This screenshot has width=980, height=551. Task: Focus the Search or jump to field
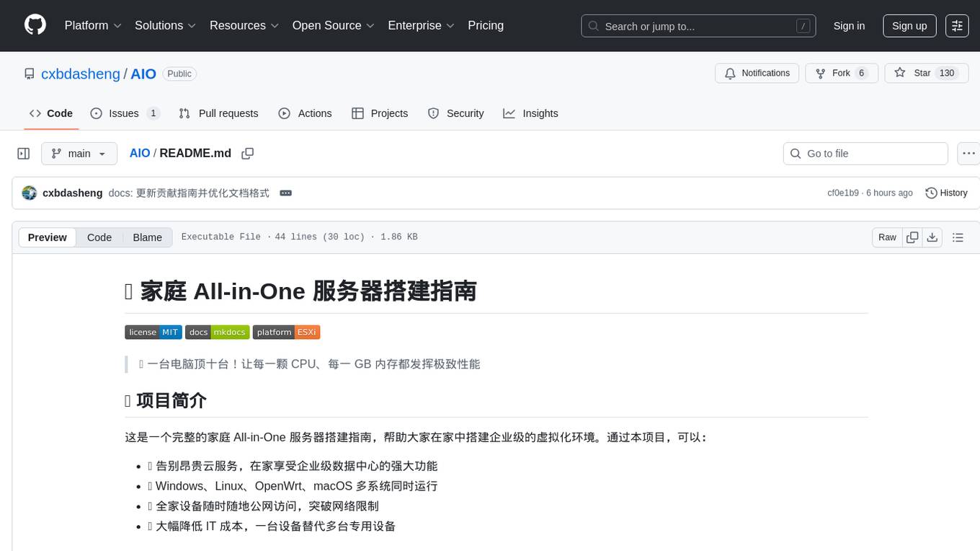click(x=698, y=26)
